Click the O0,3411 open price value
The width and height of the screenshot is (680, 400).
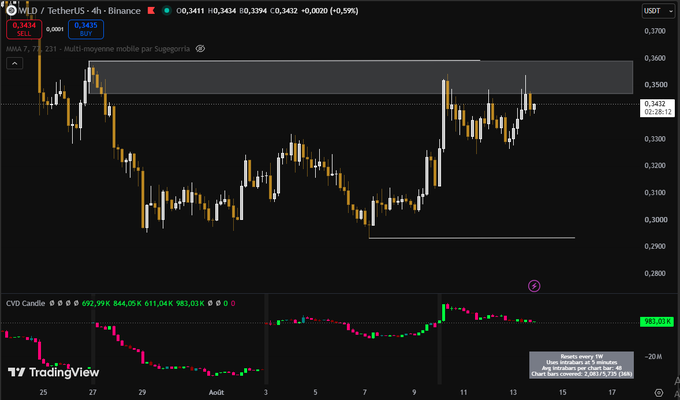click(190, 11)
